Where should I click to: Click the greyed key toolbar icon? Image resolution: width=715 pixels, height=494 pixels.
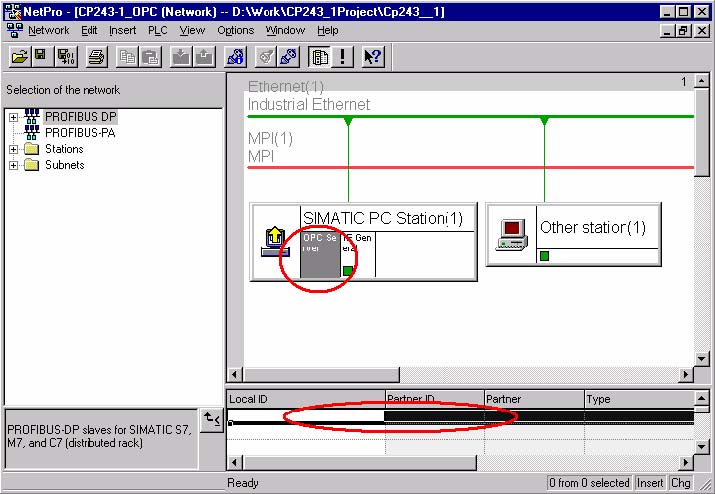coord(266,57)
